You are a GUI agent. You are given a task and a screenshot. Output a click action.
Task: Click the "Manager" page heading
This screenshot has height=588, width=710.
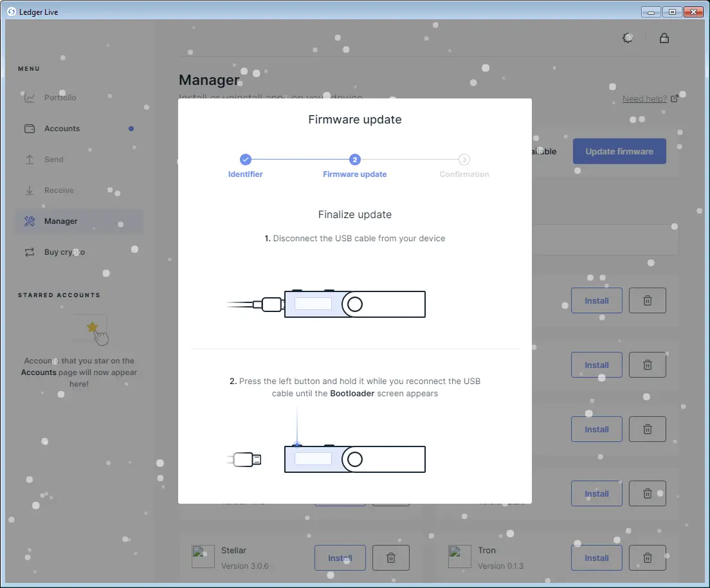pos(209,80)
